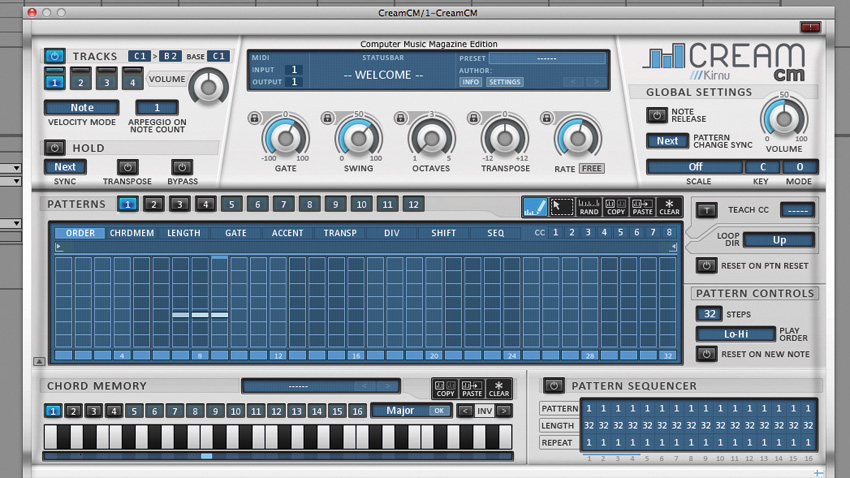The width and height of the screenshot is (850, 478).
Task: Lock the Swing knob setting
Action: tap(326, 118)
